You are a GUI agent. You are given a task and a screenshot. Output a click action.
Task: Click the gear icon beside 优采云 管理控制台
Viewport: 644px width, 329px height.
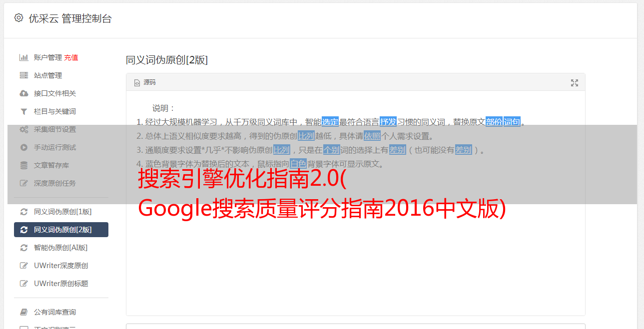click(x=18, y=18)
